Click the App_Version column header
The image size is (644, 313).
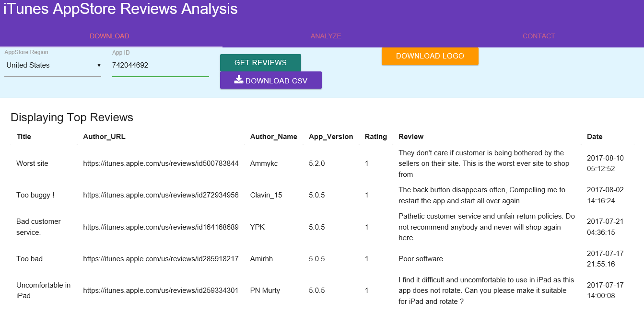331,137
